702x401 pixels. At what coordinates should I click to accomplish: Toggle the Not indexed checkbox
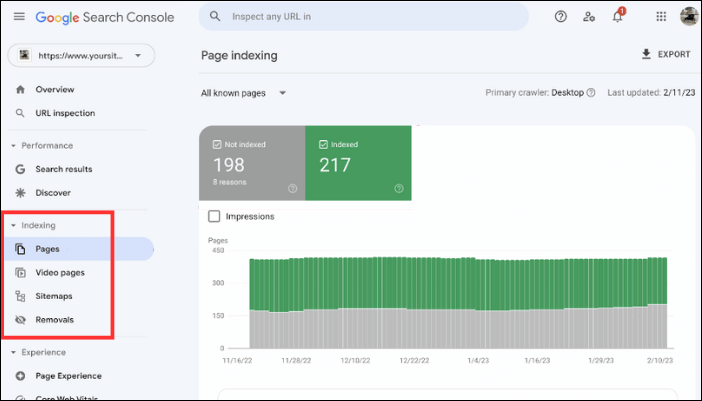click(x=217, y=145)
